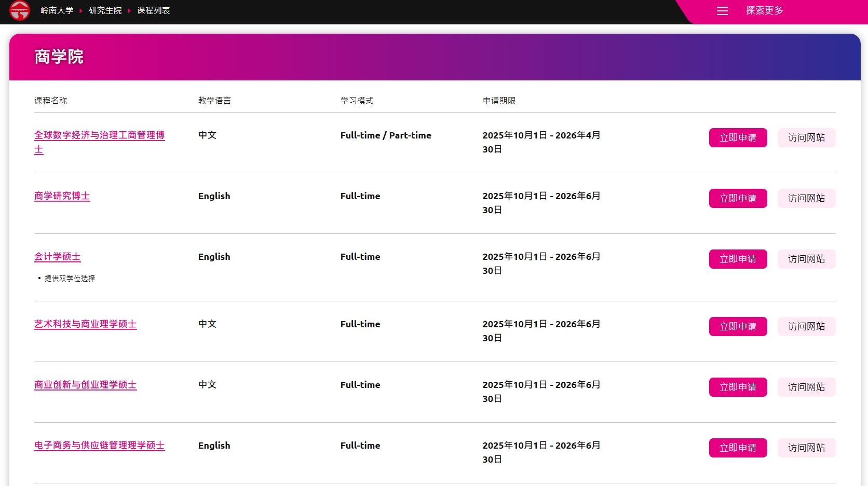Open 会计学硕士 course link
This screenshot has height=486, width=868.
tap(58, 257)
